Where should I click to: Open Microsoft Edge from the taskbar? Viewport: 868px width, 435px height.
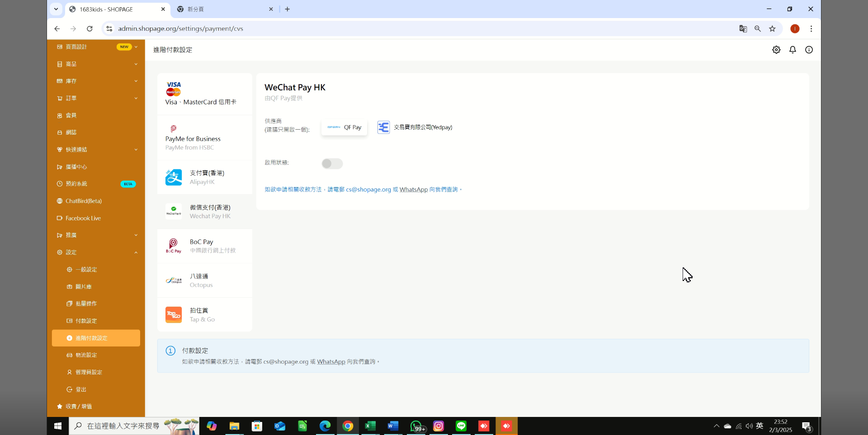pos(325,426)
